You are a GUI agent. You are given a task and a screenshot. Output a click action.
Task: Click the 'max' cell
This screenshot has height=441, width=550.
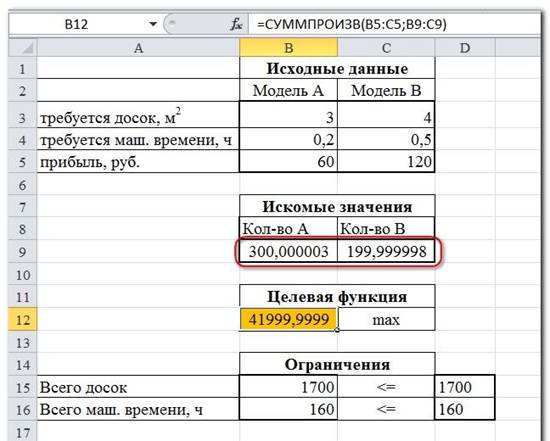386,319
